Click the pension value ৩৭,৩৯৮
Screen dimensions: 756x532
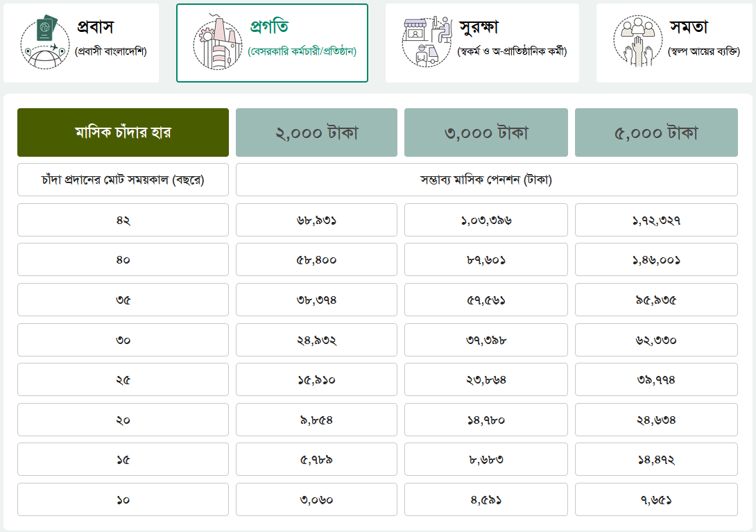pyautogui.click(x=486, y=340)
